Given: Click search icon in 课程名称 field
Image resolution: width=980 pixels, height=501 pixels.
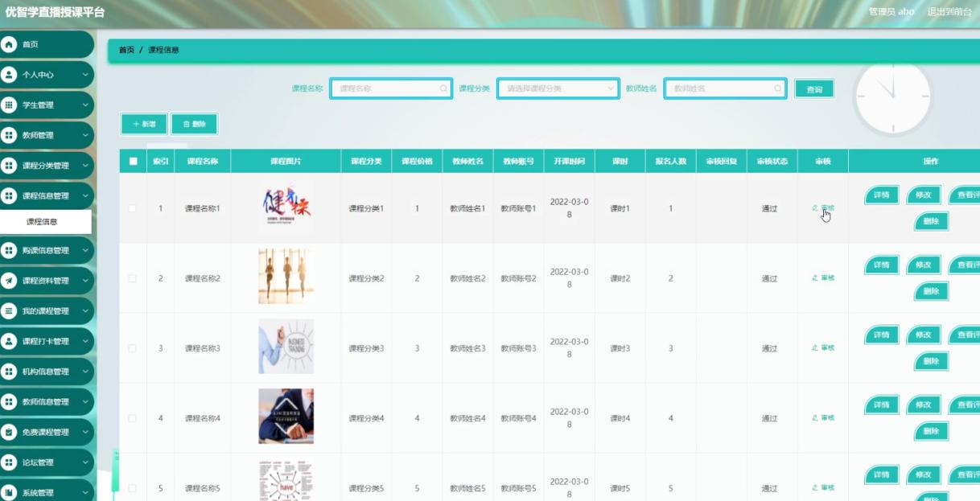Looking at the screenshot, I should point(443,88).
